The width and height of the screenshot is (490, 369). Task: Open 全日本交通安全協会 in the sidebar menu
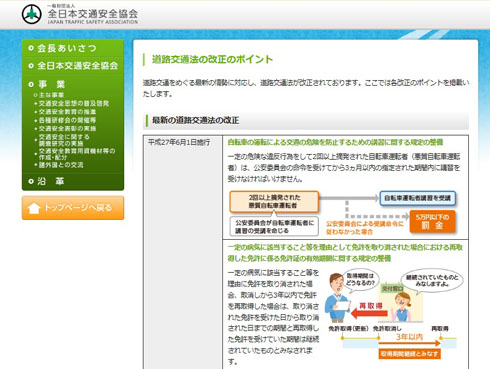pos(77,66)
